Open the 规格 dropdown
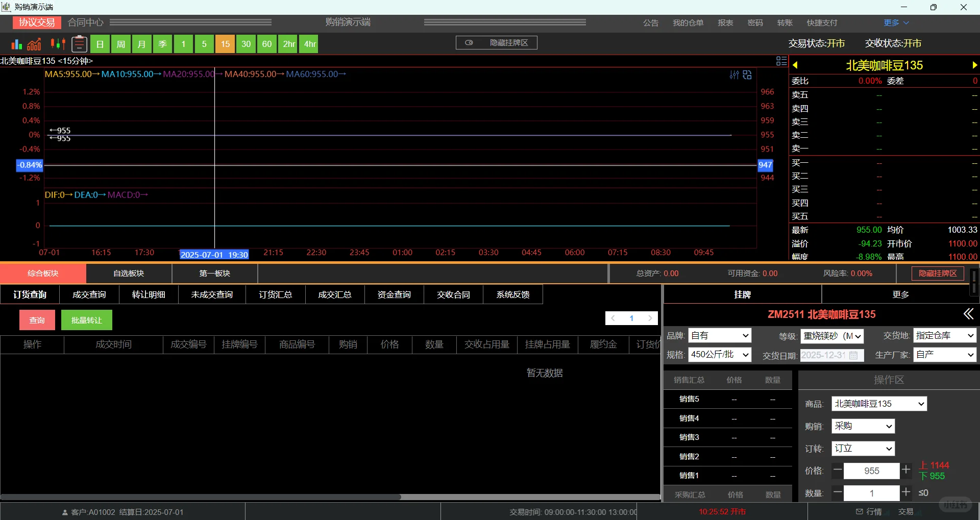 click(x=720, y=355)
